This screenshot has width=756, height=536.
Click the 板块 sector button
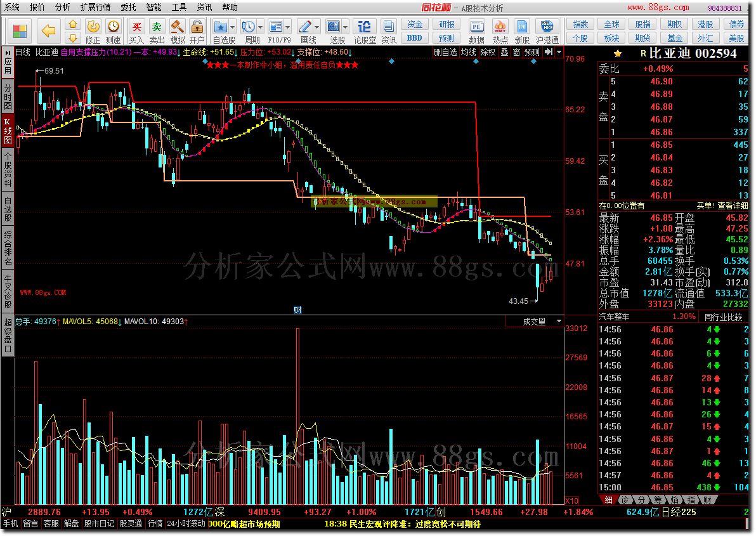[611, 38]
